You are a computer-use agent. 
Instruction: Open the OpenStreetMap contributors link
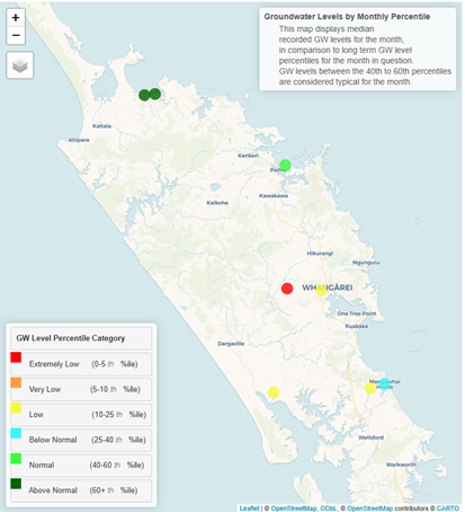(370, 508)
